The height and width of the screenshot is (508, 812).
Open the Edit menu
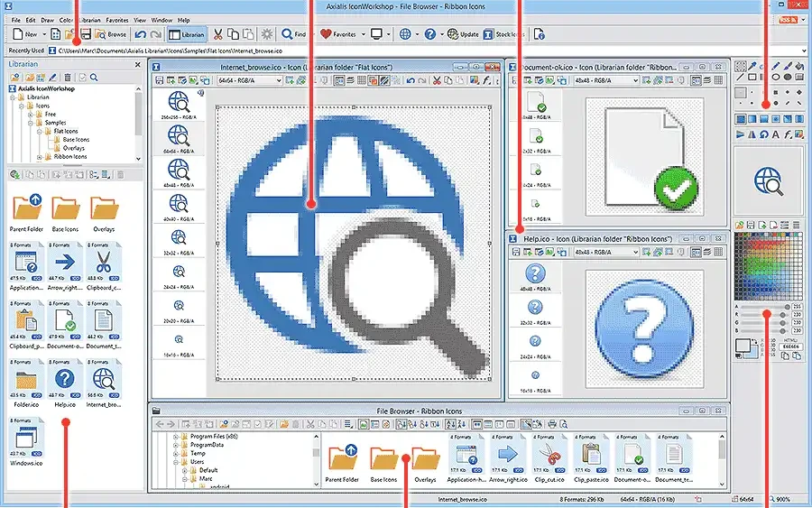[x=31, y=20]
